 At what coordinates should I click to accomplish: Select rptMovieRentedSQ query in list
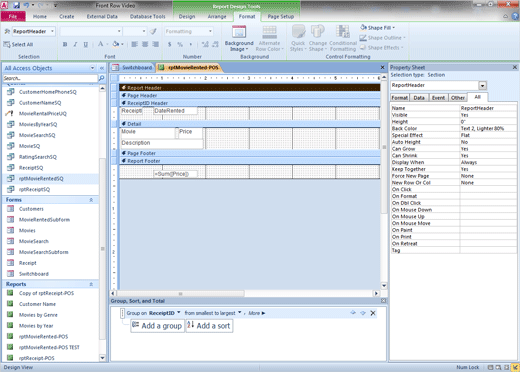tap(41, 179)
